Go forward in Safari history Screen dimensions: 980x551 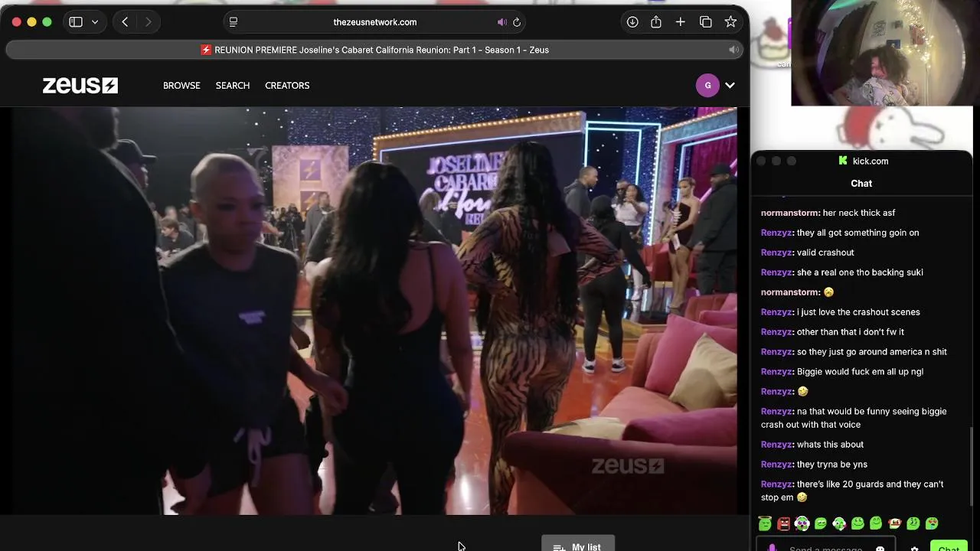148,22
